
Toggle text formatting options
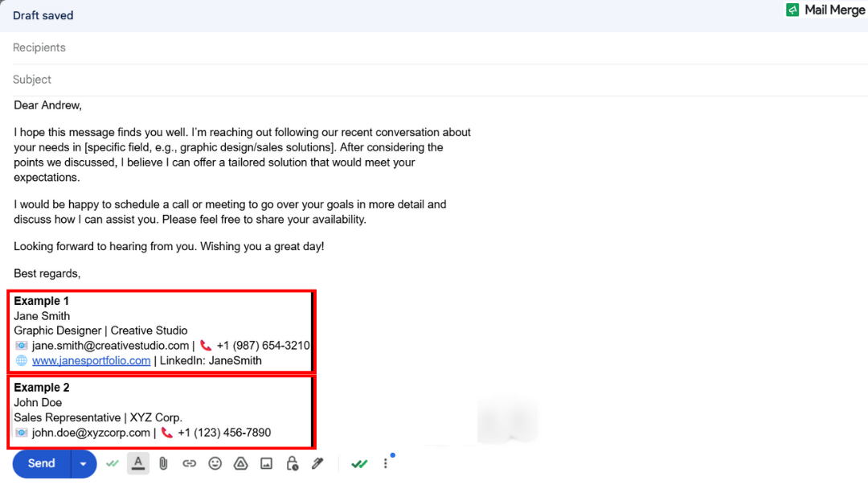[138, 463]
